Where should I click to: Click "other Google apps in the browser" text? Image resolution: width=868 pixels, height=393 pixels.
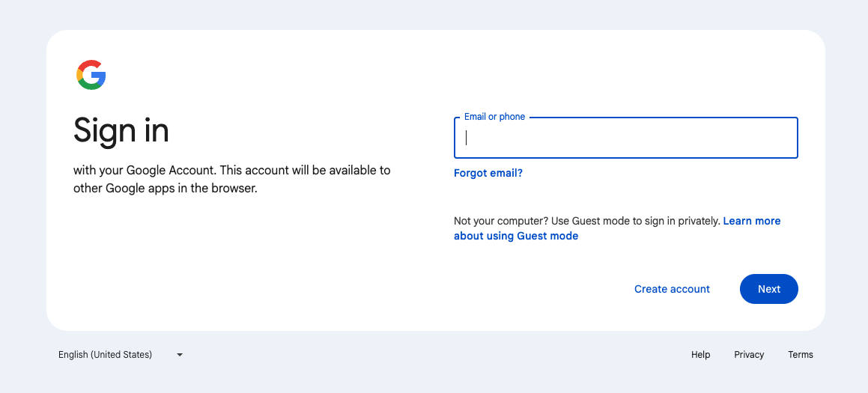[165, 189]
